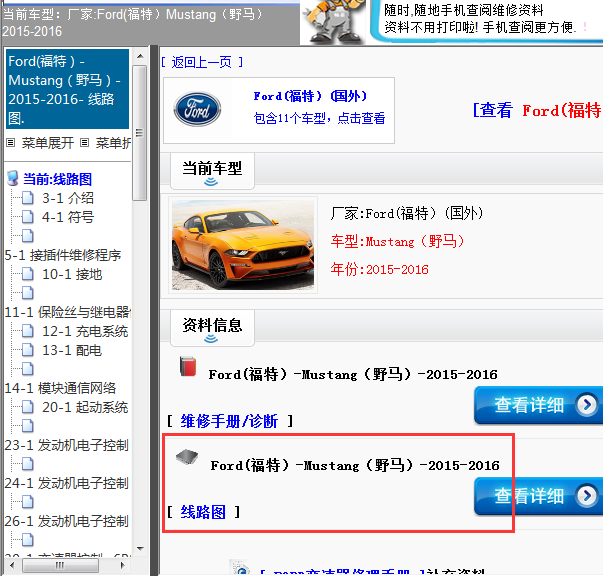Click the page icon beside 10-1 接地

[x=27, y=274]
